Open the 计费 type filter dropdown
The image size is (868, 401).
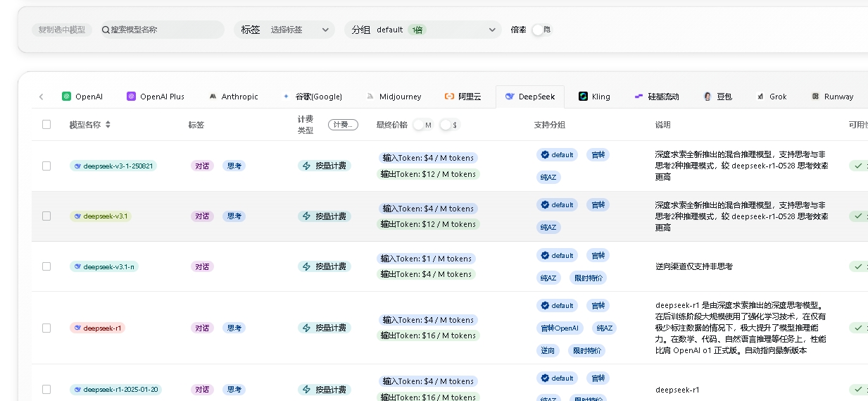pos(343,125)
